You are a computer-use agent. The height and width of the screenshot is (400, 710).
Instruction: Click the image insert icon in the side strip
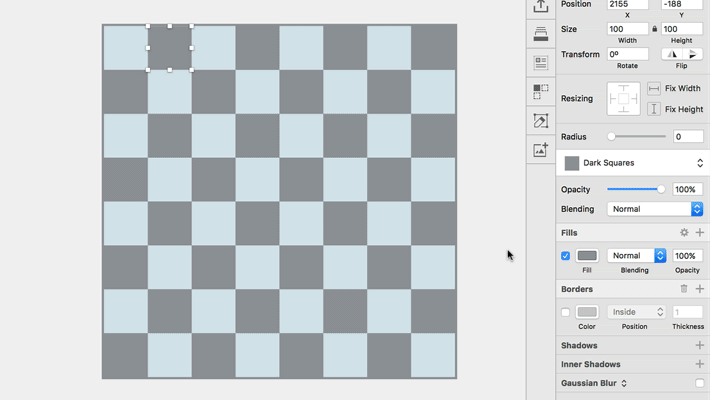541,150
